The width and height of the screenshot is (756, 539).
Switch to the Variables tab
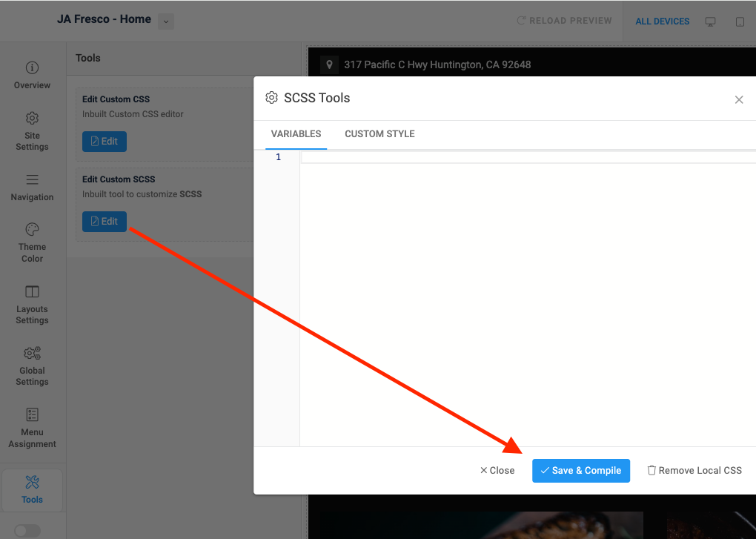click(x=296, y=134)
